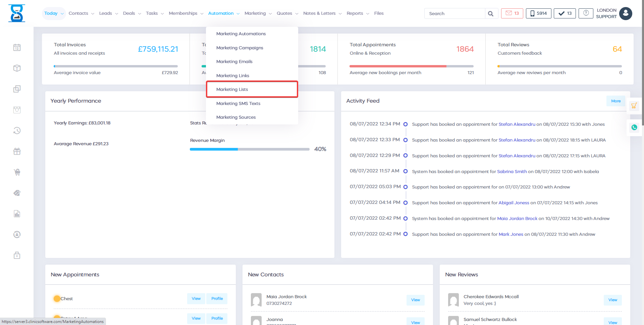Click the magnifying glass search button
The height and width of the screenshot is (325, 644).
pyautogui.click(x=491, y=14)
